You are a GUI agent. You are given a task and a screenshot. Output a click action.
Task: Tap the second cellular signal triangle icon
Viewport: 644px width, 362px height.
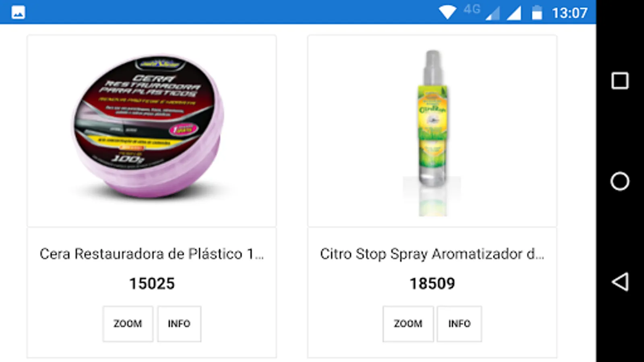click(514, 13)
